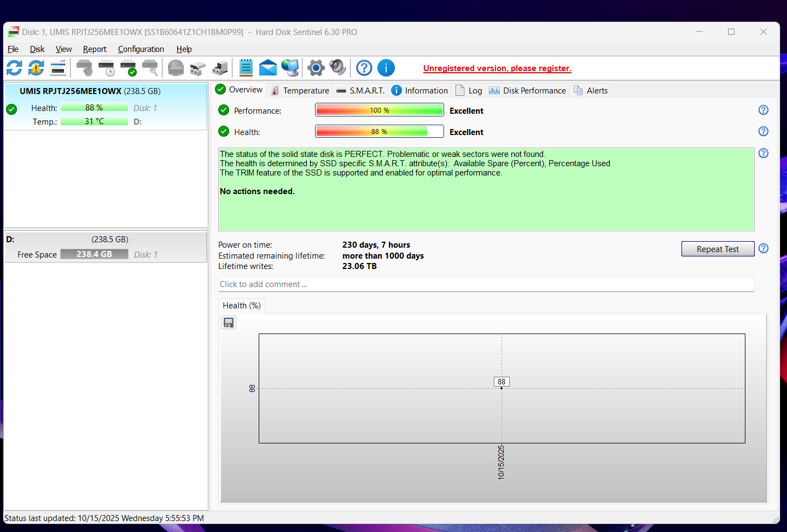Click the globe and monitor network icon
This screenshot has height=532, width=787.
point(290,68)
